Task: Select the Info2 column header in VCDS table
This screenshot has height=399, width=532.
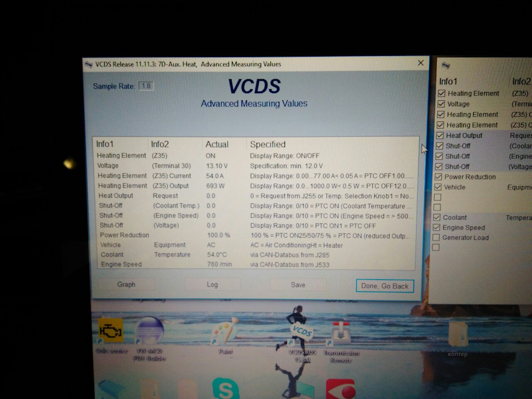Action: coord(160,144)
